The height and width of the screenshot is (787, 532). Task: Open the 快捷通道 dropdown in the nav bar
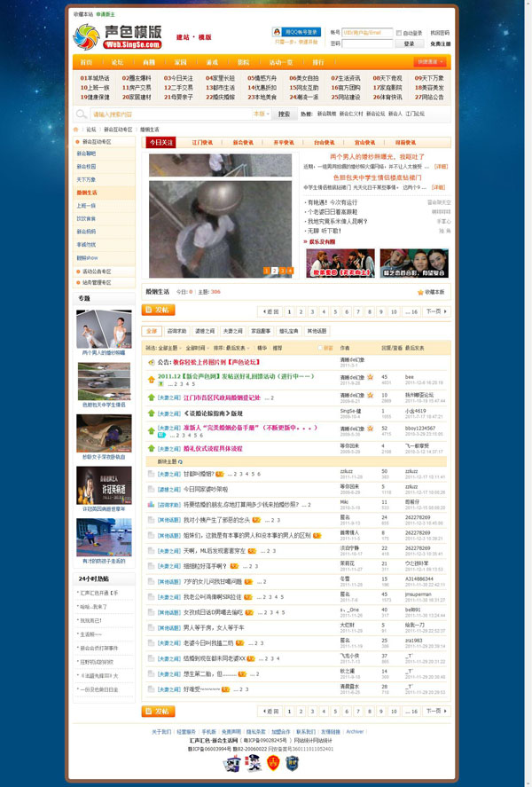coord(430,62)
